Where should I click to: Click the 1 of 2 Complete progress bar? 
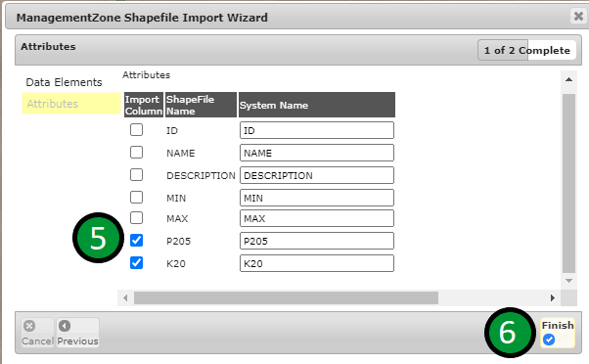526,50
